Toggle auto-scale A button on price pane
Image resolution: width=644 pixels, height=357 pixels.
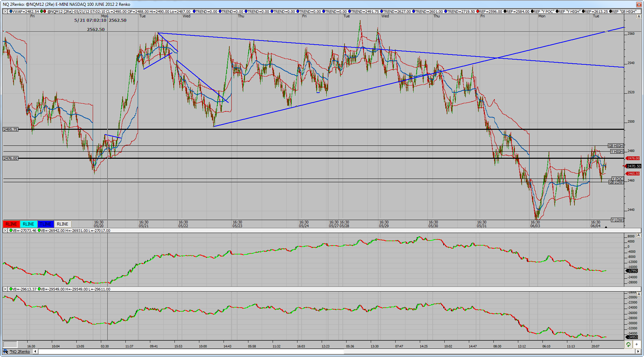click(x=639, y=16)
